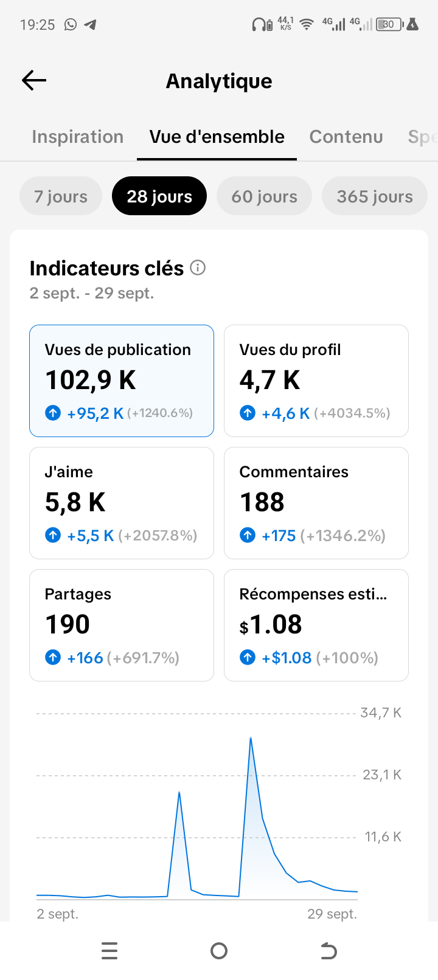Viewport: 438px width, 980px height.
Task: Select the 7 jours period chip
Action: pyautogui.click(x=61, y=196)
